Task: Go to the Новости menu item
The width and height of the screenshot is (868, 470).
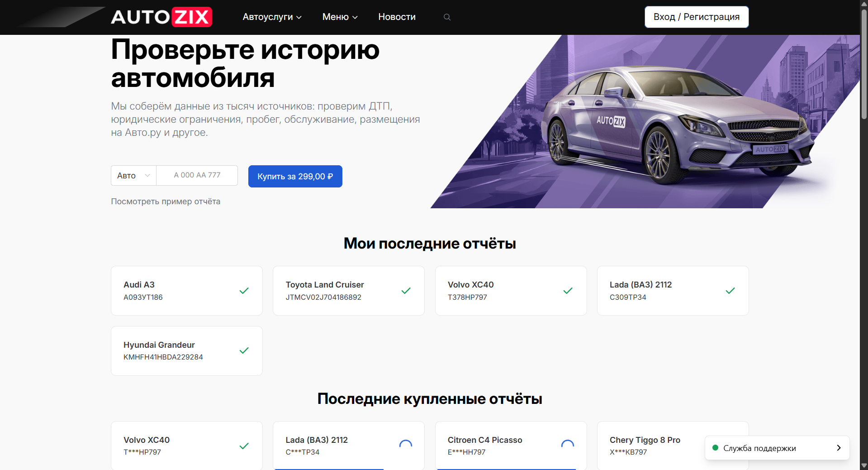Action: (x=397, y=17)
